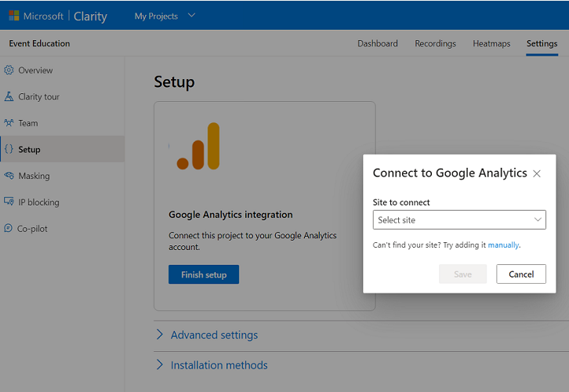Click the Connect to Google Analytics title

pos(450,173)
